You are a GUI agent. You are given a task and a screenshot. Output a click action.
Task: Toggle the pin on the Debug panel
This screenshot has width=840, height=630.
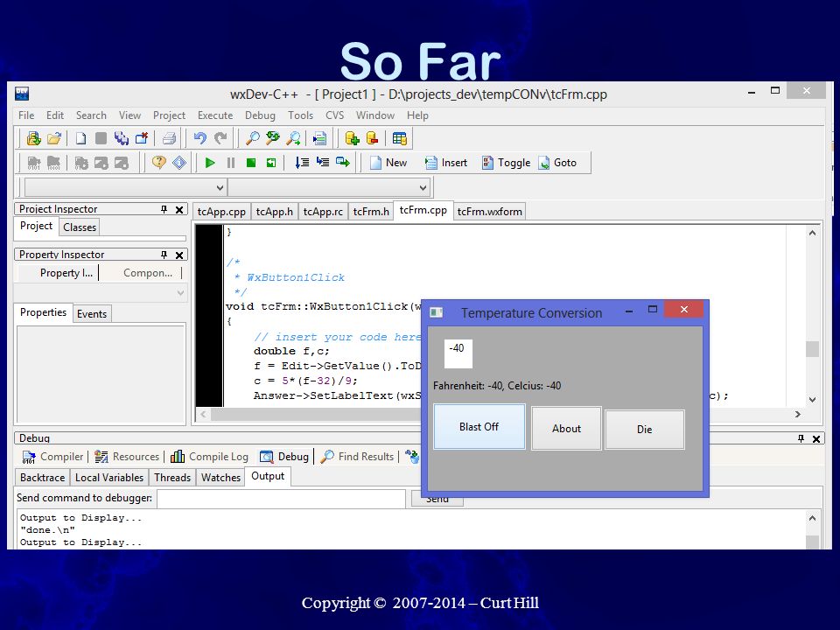pyautogui.click(x=801, y=438)
